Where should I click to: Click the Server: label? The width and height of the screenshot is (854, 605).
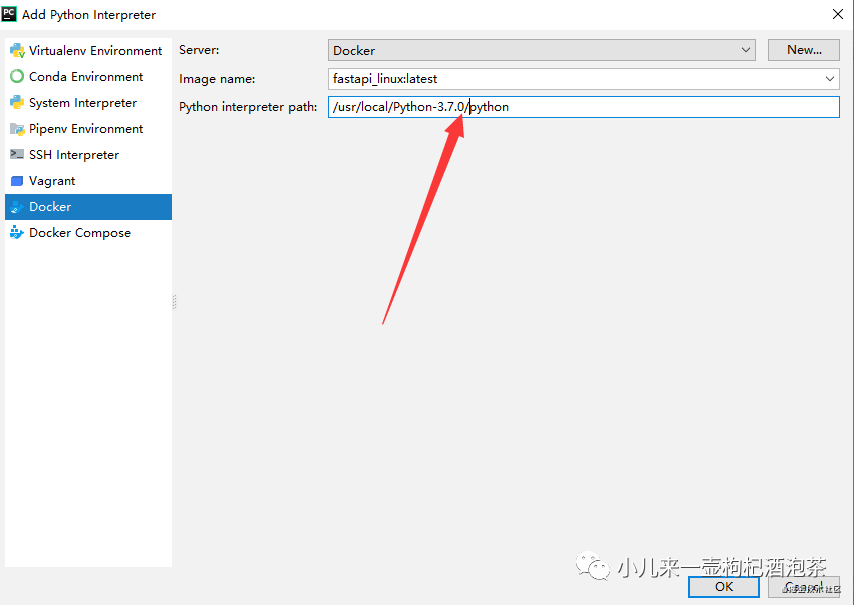click(199, 50)
